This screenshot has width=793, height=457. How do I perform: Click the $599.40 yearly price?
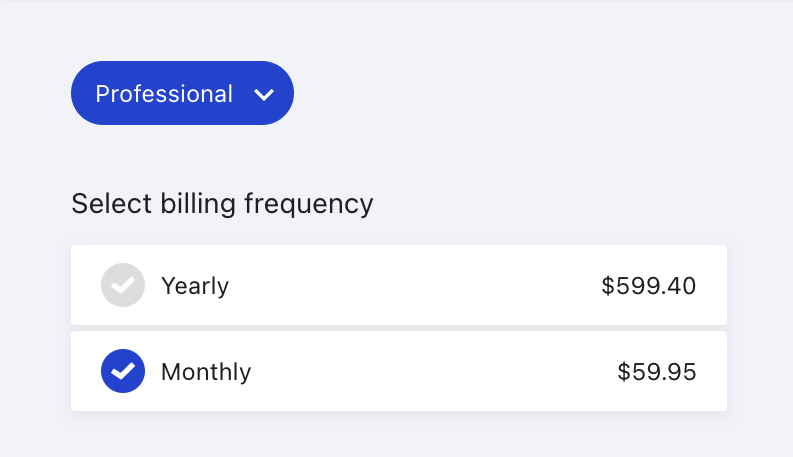click(x=648, y=286)
